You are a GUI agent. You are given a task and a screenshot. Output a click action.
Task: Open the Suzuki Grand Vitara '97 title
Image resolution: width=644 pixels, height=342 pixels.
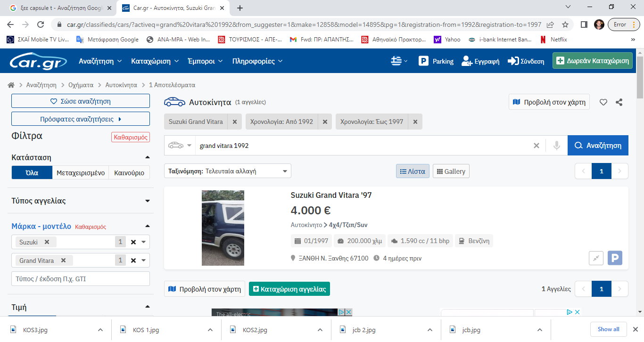point(331,195)
